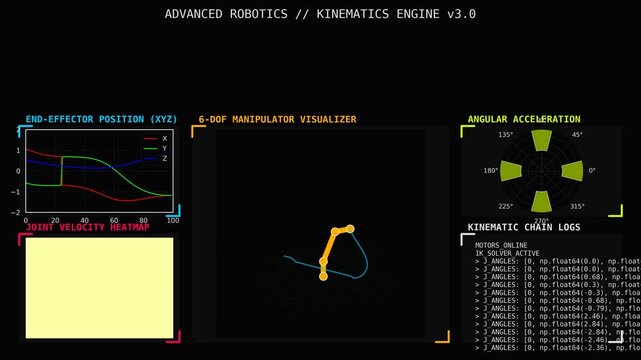Click the '80' x-axis tick label
641x360 pixels.
[143, 221]
